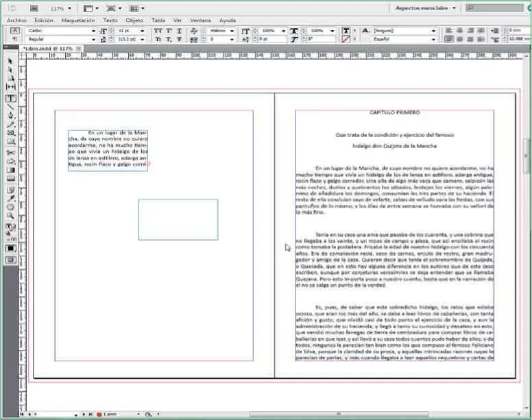532x420 pixels.
Task: Select the Rectangle Frame tool
Action: [x=10, y=133]
